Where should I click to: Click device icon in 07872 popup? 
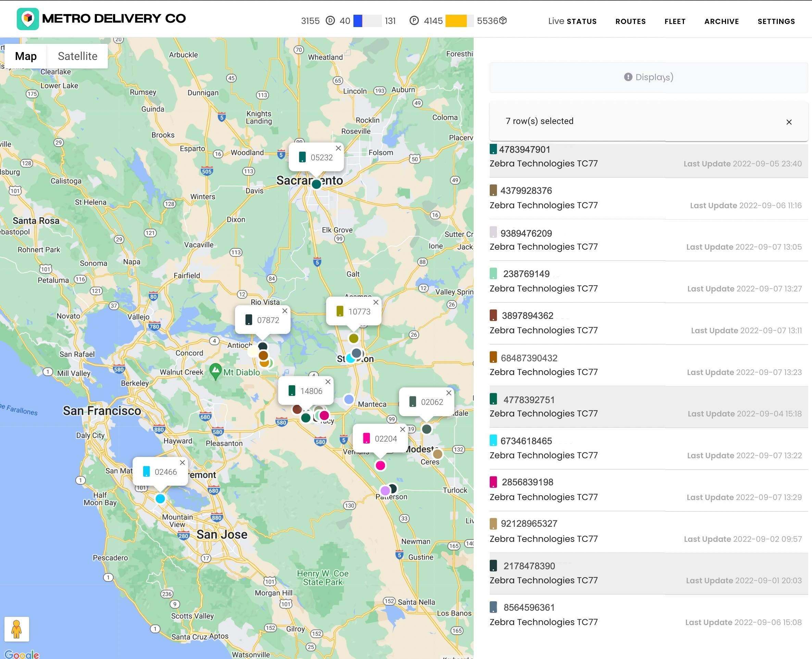[249, 320]
